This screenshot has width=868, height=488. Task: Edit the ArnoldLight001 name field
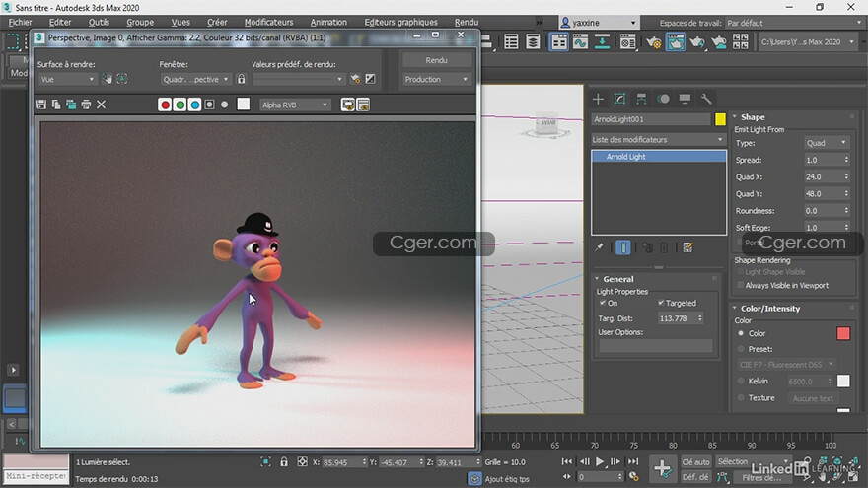click(651, 119)
